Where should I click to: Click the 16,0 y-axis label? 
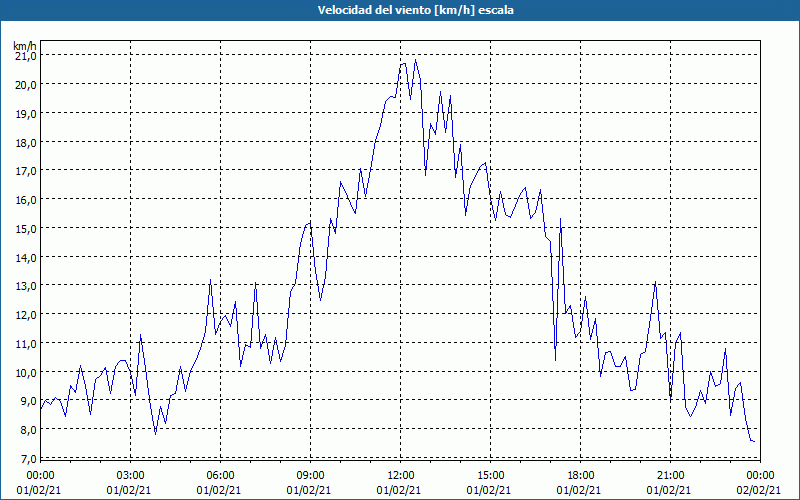(x=26, y=200)
